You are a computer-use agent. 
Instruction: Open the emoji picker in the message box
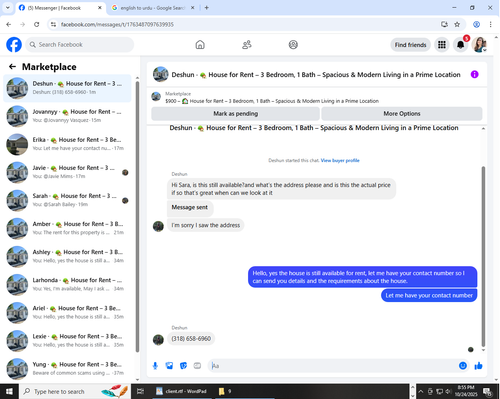point(463,366)
